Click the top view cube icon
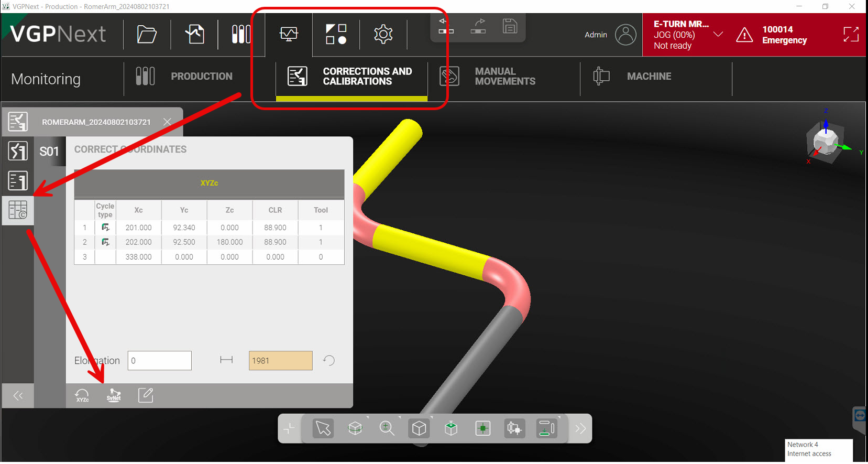This screenshot has width=868, height=464. pos(451,428)
